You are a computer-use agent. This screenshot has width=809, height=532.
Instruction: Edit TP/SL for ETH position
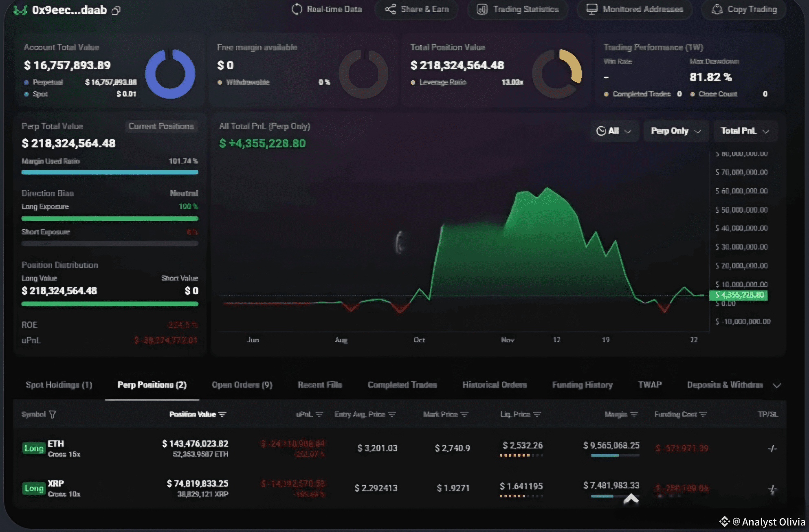pos(772,448)
